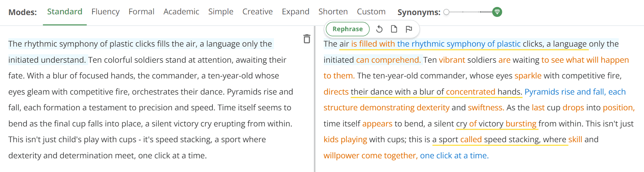Copy the sentence using the document icon
Screen dimensions: 644x172
coord(394,29)
